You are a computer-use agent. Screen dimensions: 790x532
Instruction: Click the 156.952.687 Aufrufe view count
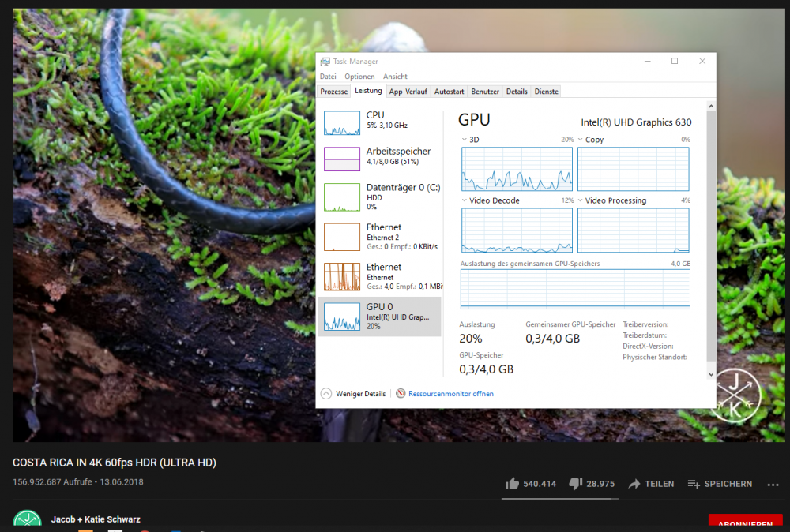[x=52, y=482]
